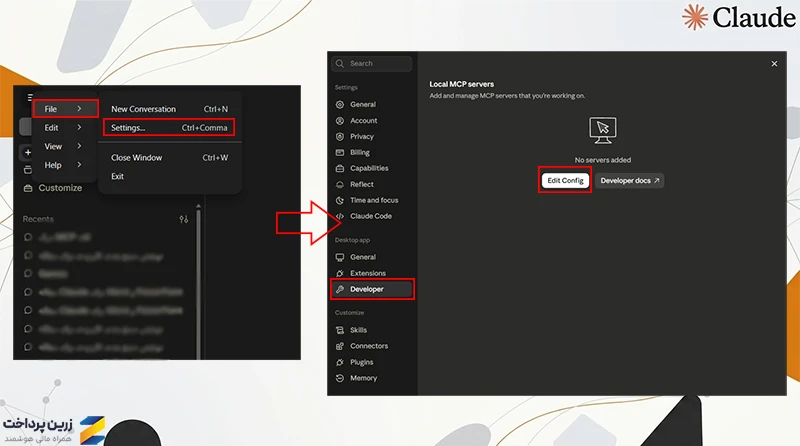Click the Skills icon
This screenshot has height=446, width=800.
340,330
